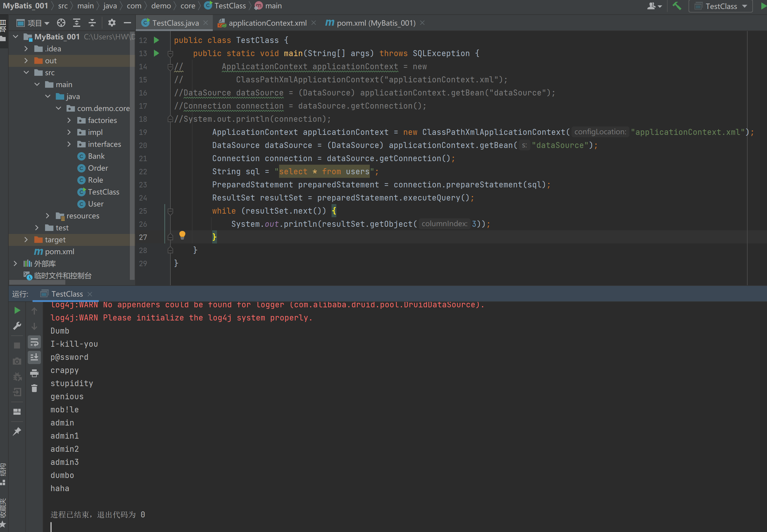Switch to the applicationContext.xml tab

pos(267,23)
